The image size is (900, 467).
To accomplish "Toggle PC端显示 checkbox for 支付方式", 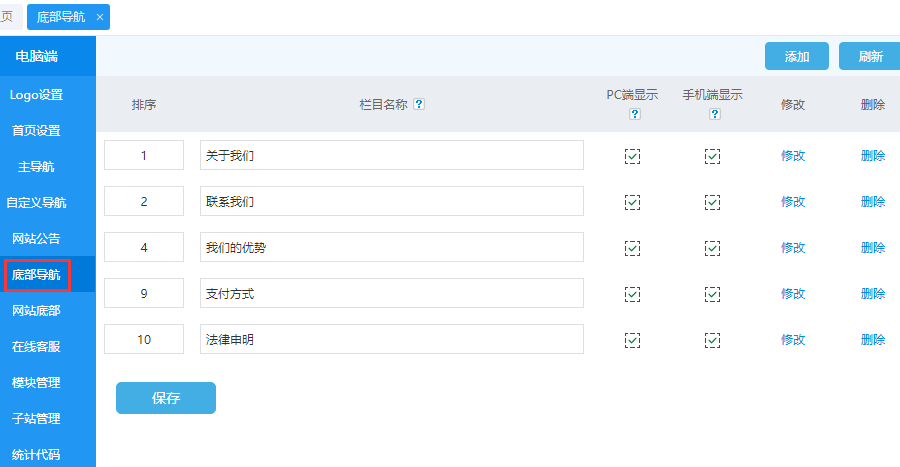I will [x=632, y=294].
